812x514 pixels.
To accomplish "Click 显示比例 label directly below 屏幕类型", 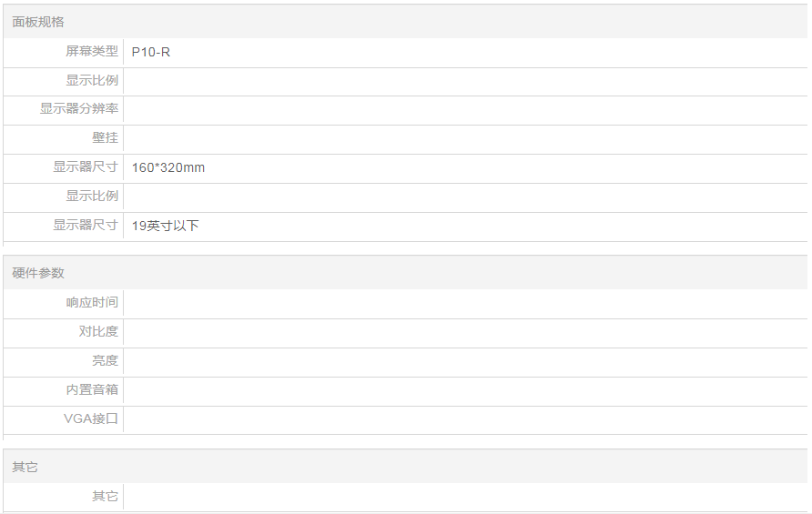I will 92,81.
